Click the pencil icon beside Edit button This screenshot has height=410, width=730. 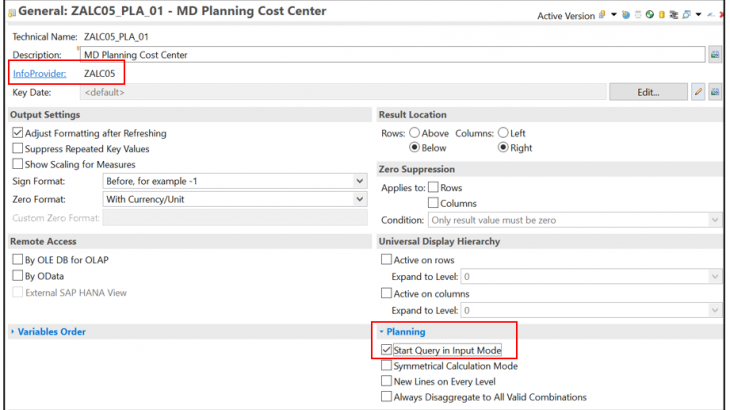point(699,92)
